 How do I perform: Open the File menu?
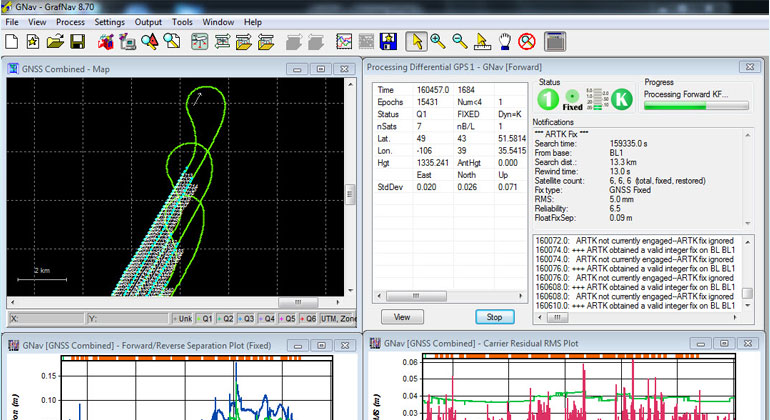click(x=12, y=22)
